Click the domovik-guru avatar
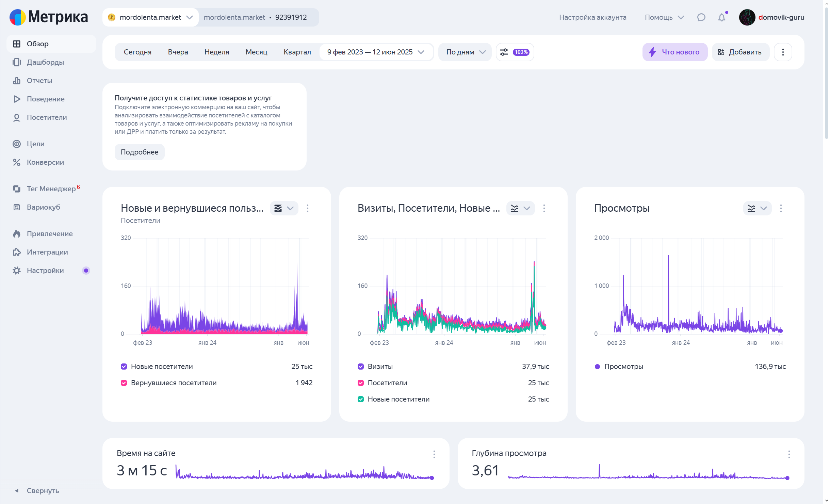Viewport: 830px width, 504px height. (747, 17)
